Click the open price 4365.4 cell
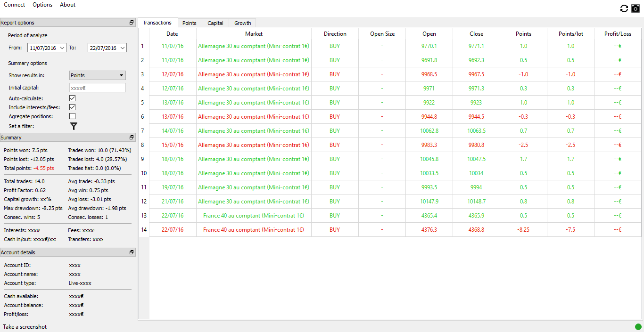The image size is (644, 332). click(x=429, y=216)
